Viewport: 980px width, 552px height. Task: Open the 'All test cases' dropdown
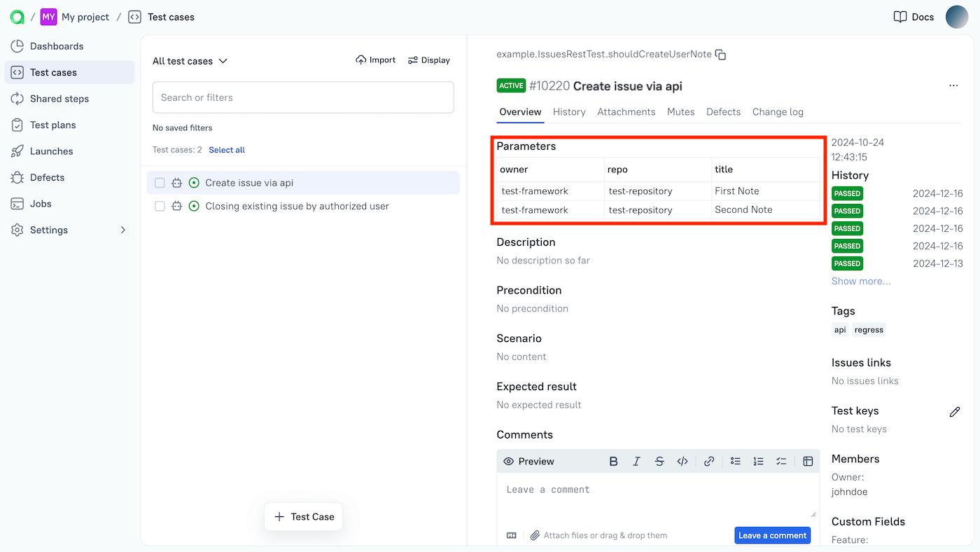click(189, 61)
